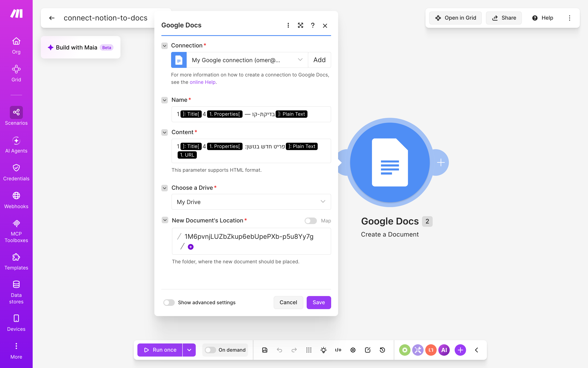Go to Scenarios section

[16, 116]
